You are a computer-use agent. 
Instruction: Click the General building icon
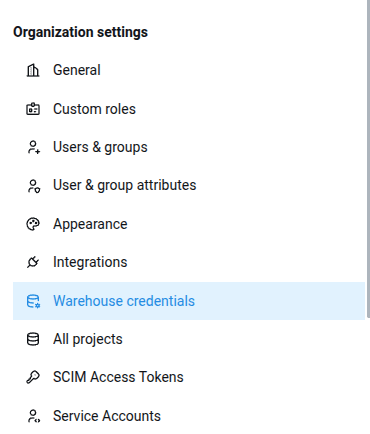[33, 70]
